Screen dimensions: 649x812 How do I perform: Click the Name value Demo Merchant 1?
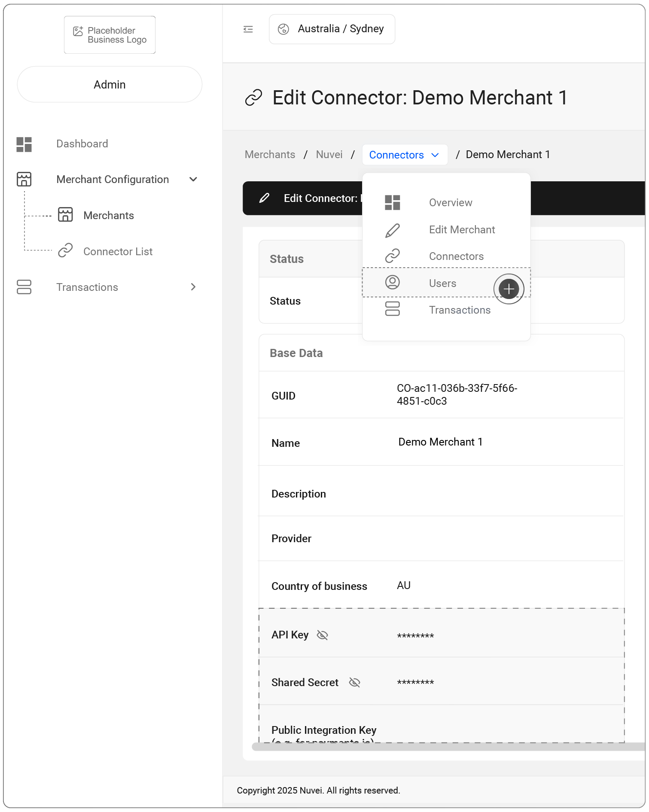point(440,442)
